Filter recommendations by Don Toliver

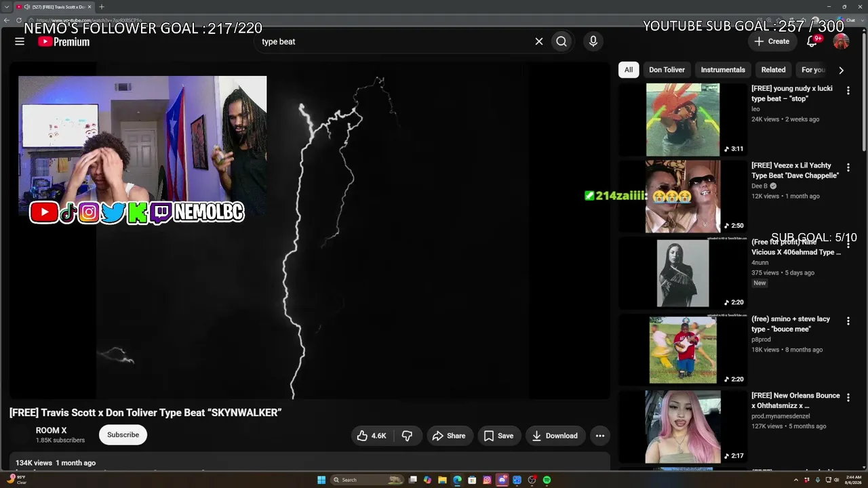coord(667,70)
